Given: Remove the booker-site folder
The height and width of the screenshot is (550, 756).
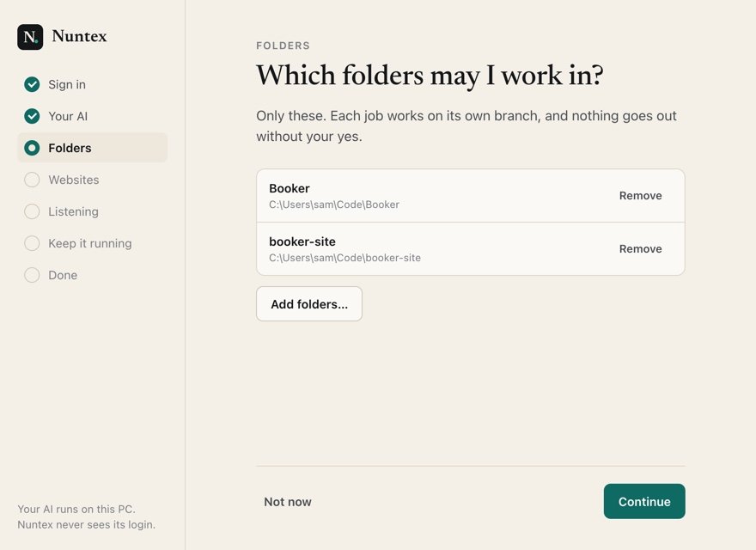Looking at the screenshot, I should click(x=640, y=249).
